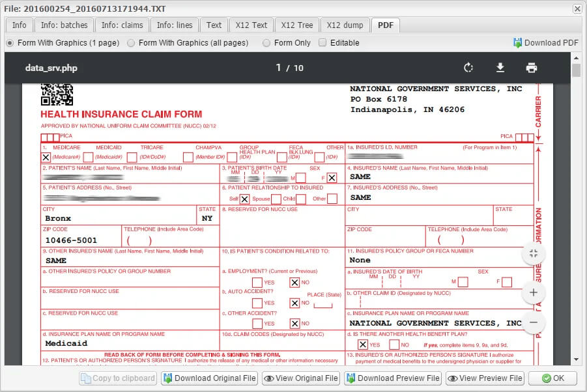Viewport: 587px width, 392px height.
Task: Click the scrollbar down arrow
Action: [576, 359]
